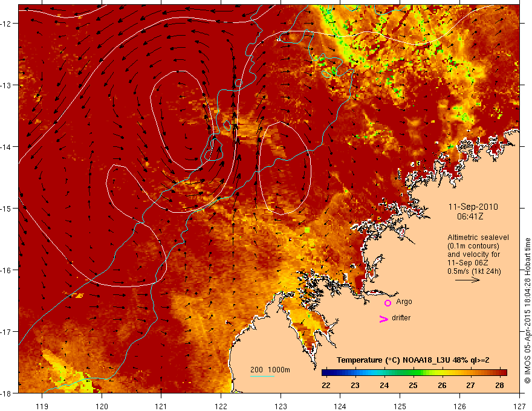This screenshot has height=411, width=532.
Task: Click the '(0.1m contours)' text line
Action: click(473, 246)
